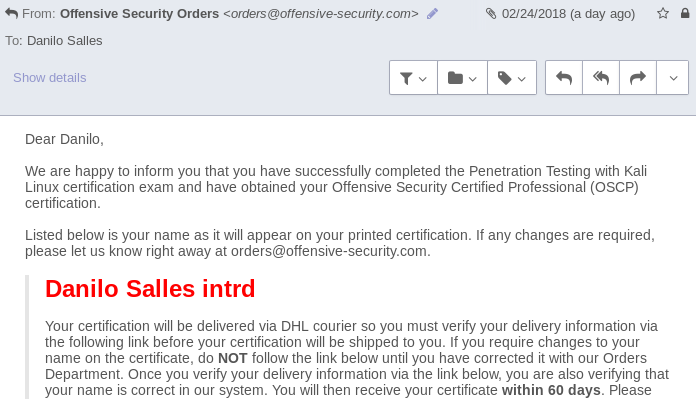Forward this email using the arrow button
Viewport: 696px width, 399px height.
[x=637, y=78]
